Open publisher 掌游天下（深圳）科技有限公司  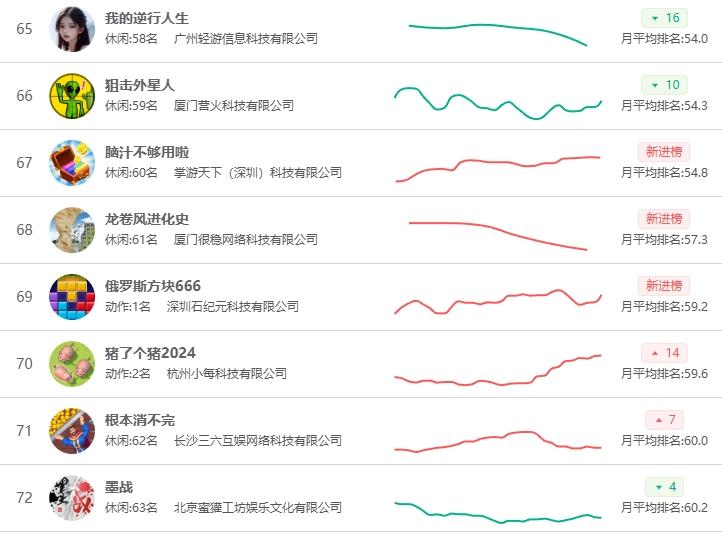point(257,173)
